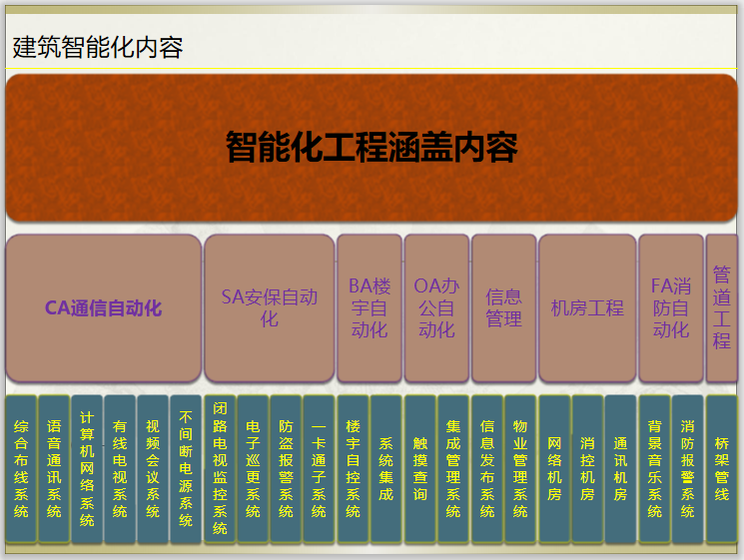
Task: Choose the 防盗报警系统 item
Action: pyautogui.click(x=286, y=468)
